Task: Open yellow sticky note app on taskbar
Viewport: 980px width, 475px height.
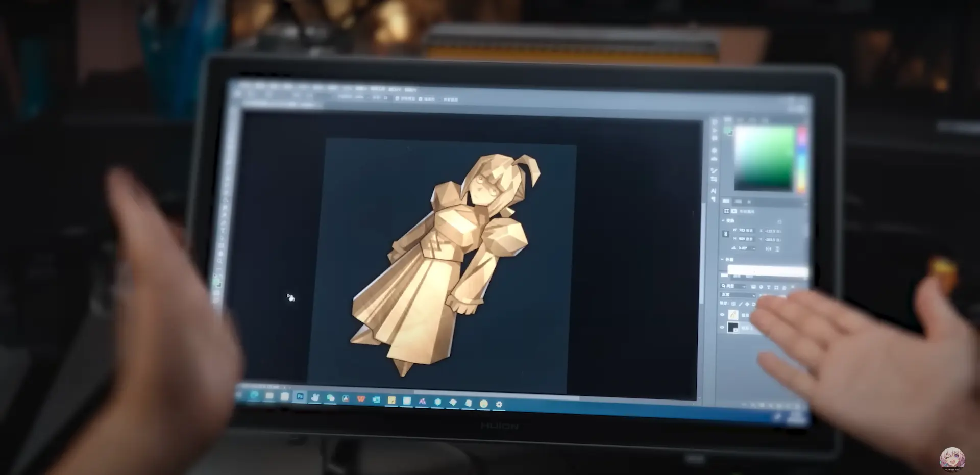Action: click(x=391, y=401)
